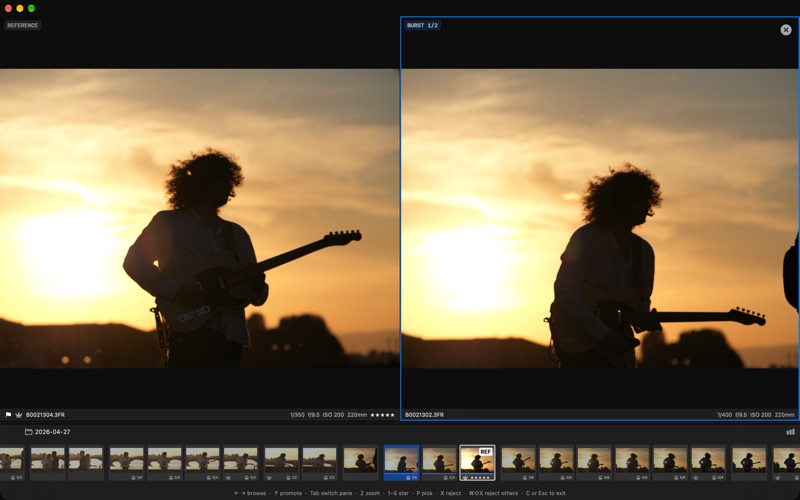The height and width of the screenshot is (500, 800).
Task: Select the 4/6 sunset thumbnail
Action: (x=632, y=462)
